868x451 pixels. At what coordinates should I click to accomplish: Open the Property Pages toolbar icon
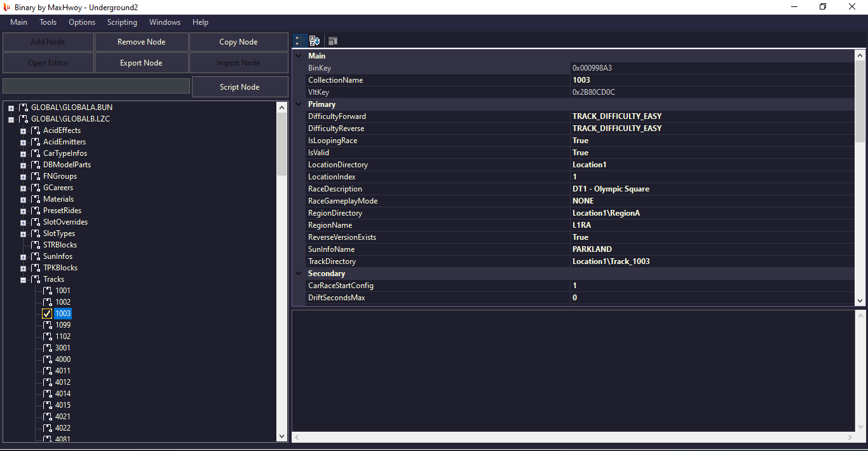click(x=332, y=41)
